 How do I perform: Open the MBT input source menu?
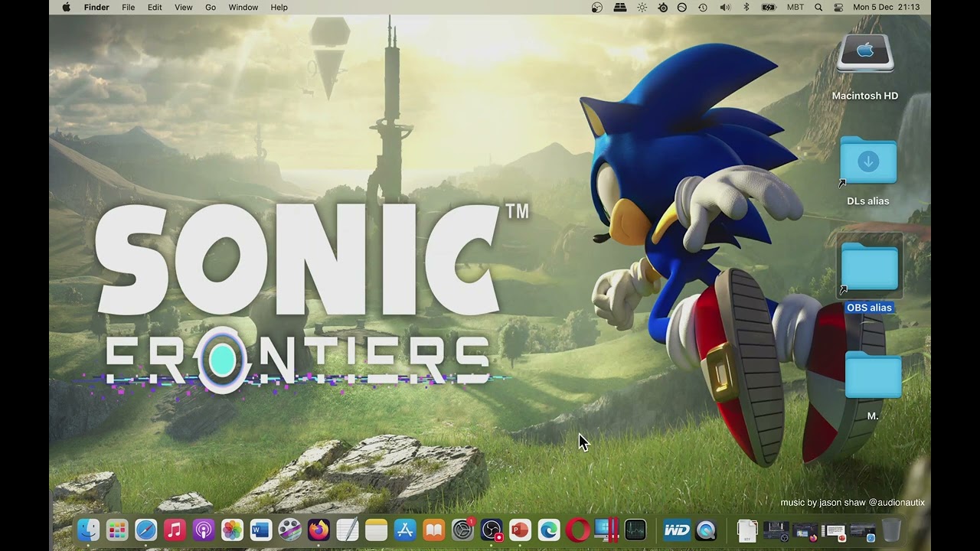tap(795, 7)
